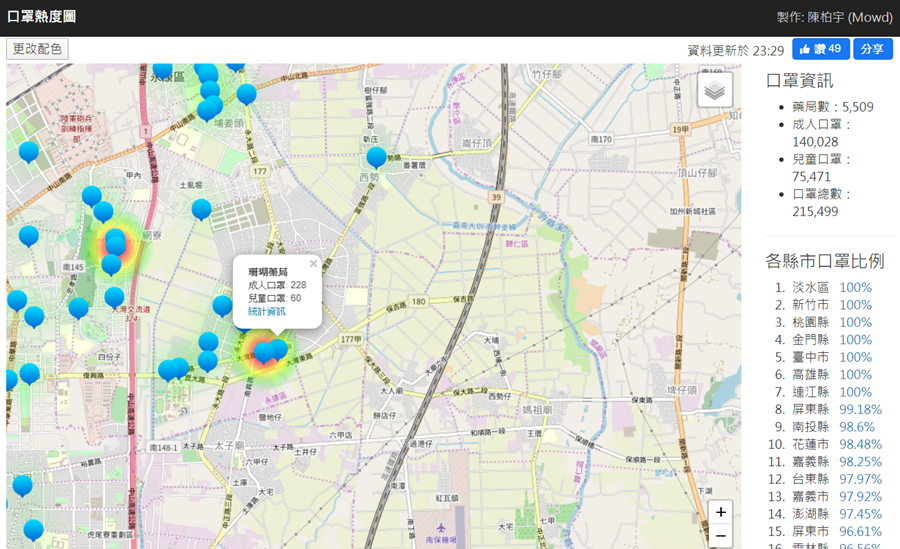Open the 南投縣 98.6% ratio link
Viewport: 900px width, 549px height.
click(x=856, y=427)
